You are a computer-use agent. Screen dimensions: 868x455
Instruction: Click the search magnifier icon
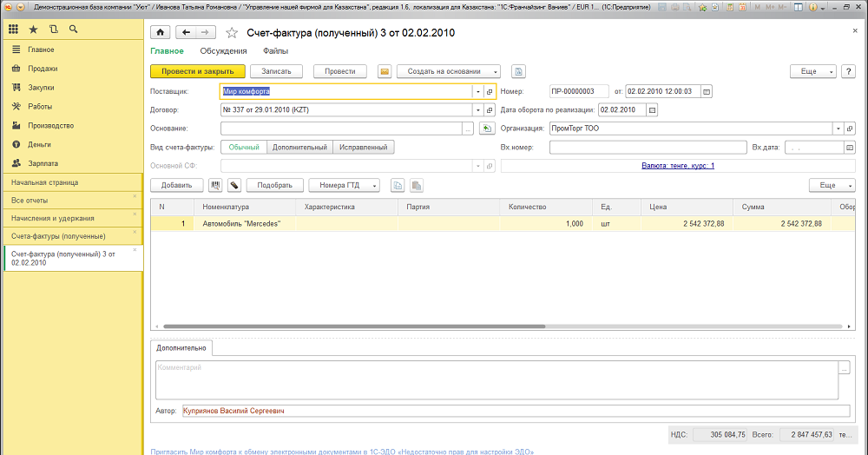pos(73,30)
